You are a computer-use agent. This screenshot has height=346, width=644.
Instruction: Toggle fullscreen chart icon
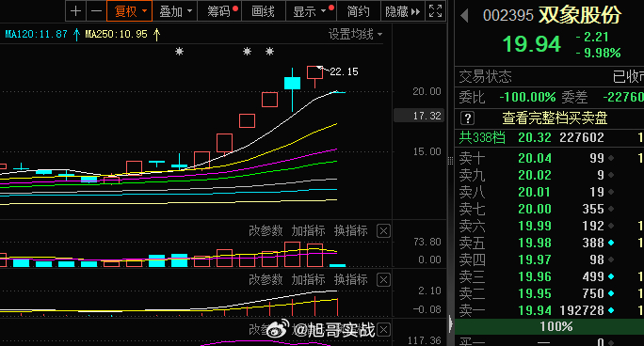(435, 11)
